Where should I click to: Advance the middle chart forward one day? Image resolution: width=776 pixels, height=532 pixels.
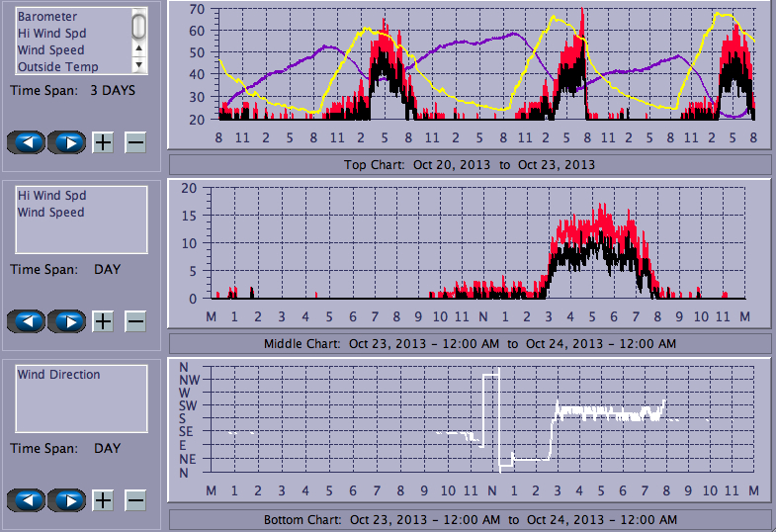point(66,321)
